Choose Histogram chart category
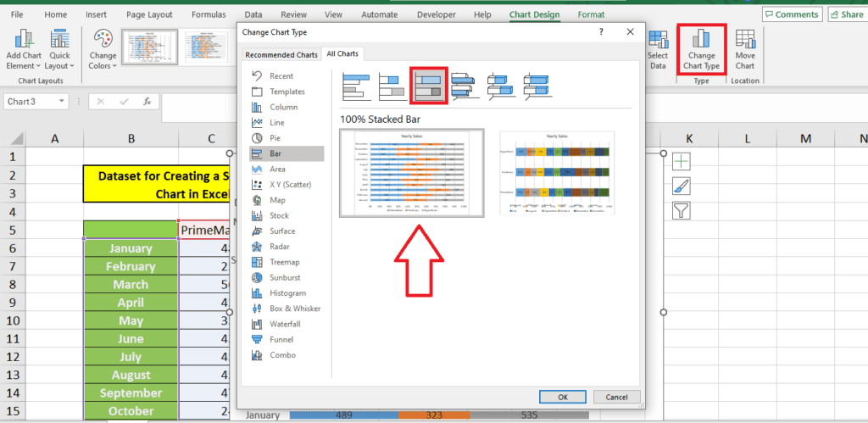The height and width of the screenshot is (423, 868). 287,293
